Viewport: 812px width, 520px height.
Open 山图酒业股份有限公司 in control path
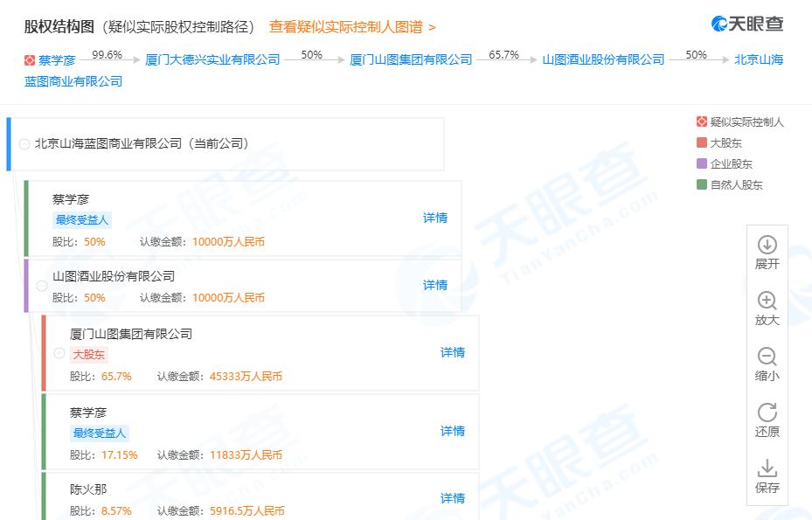pyautogui.click(x=603, y=60)
